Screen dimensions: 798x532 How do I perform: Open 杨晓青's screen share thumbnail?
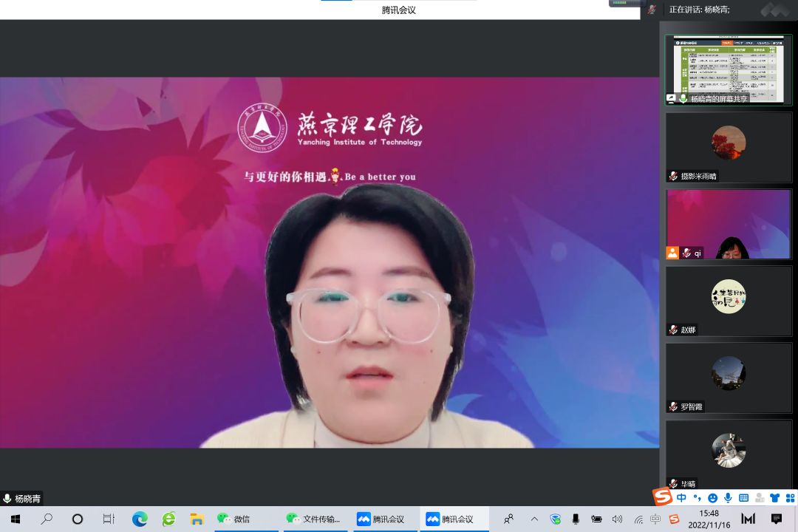(729, 69)
